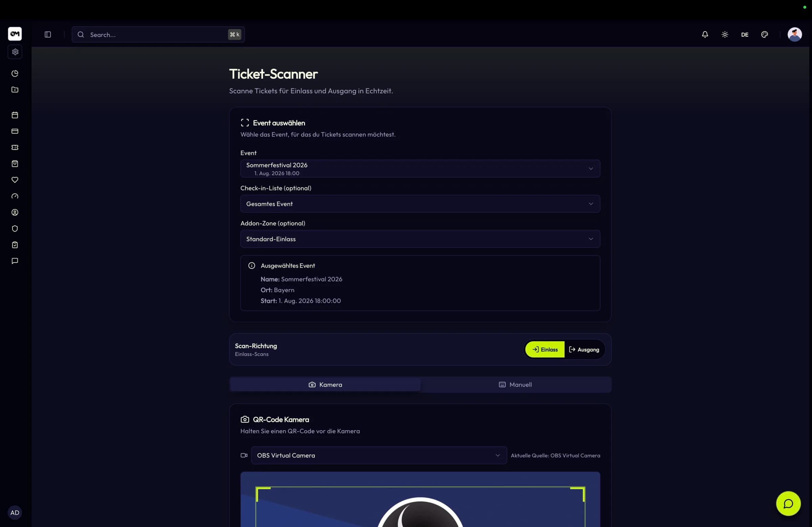Open the settings gear in sidebar
Screen dimensions: 812x527
coord(15,52)
